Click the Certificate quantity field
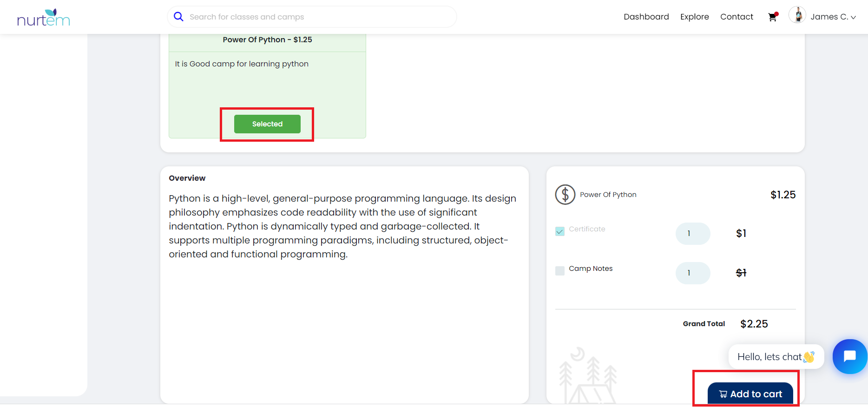 692,234
